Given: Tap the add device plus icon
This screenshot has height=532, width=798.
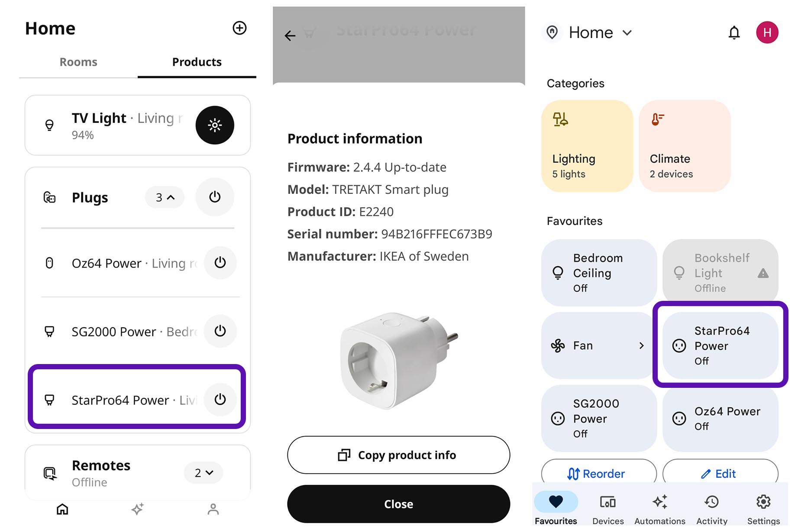Looking at the screenshot, I should point(239,28).
